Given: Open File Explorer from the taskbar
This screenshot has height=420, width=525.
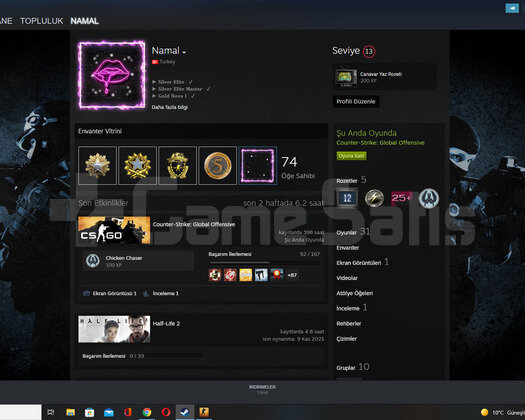Looking at the screenshot, I should point(70,412).
